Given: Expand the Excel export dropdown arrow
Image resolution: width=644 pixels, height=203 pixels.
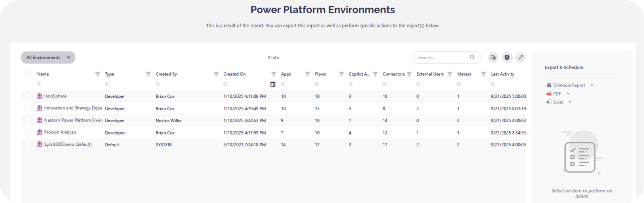Looking at the screenshot, I should [x=570, y=102].
